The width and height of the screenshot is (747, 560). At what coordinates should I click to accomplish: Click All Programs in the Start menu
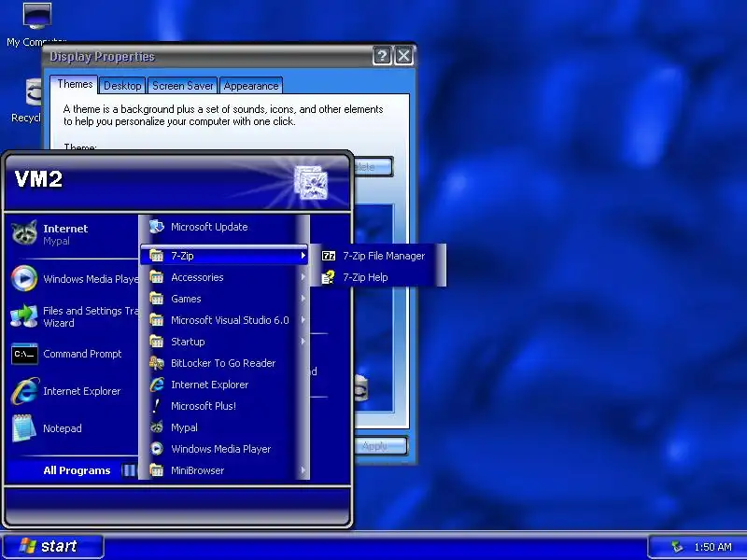click(73, 470)
